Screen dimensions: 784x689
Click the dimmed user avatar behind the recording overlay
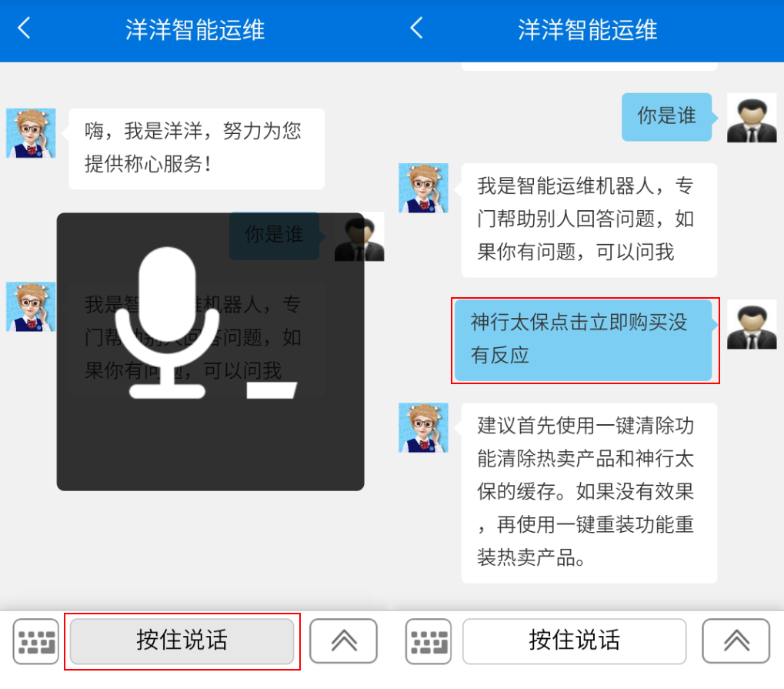(359, 236)
